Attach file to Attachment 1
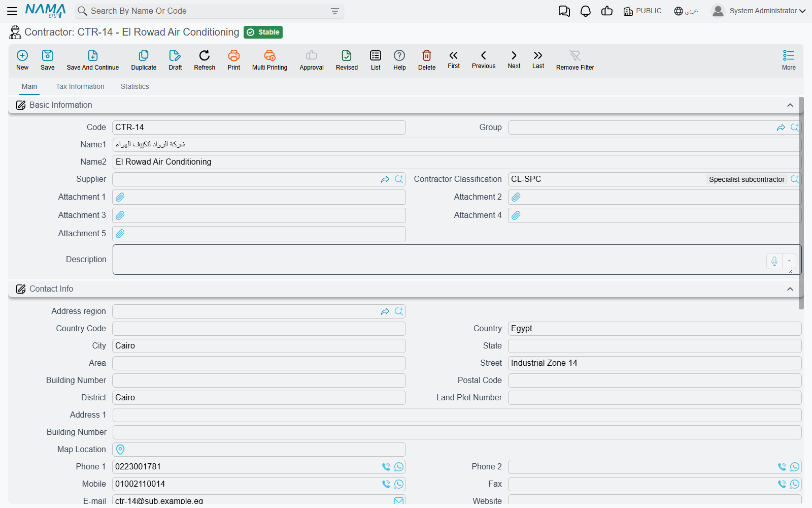The image size is (812, 508). click(x=120, y=197)
